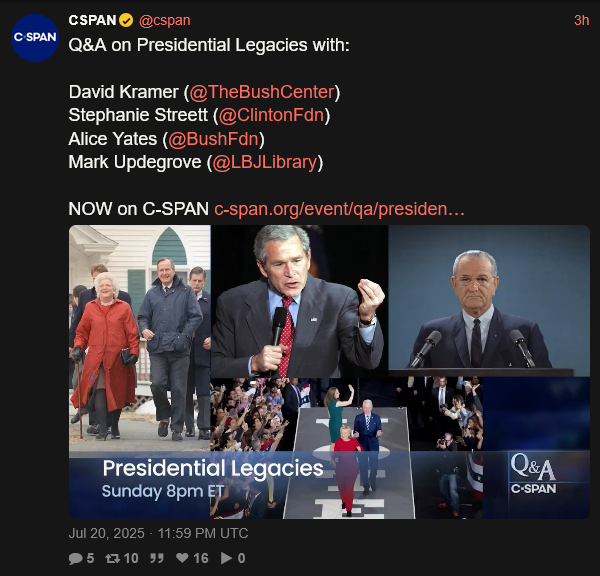
Task: Click the reply count 5
Action: click(x=90, y=558)
